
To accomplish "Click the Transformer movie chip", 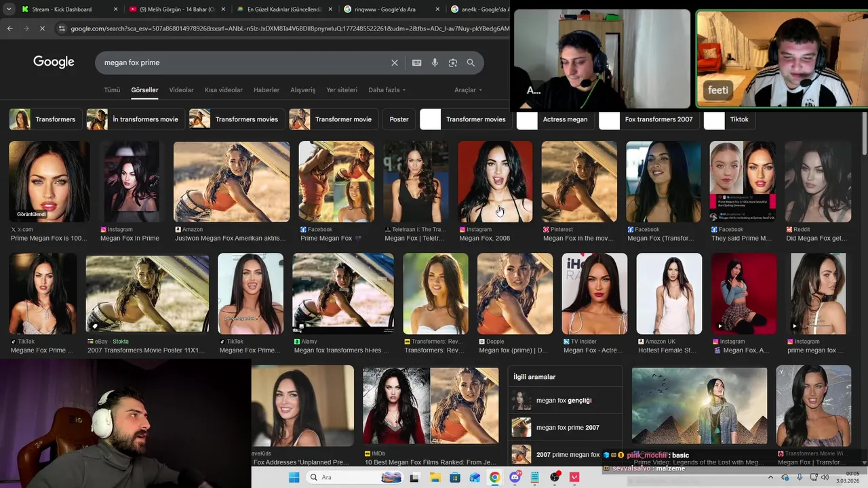I will 334,119.
